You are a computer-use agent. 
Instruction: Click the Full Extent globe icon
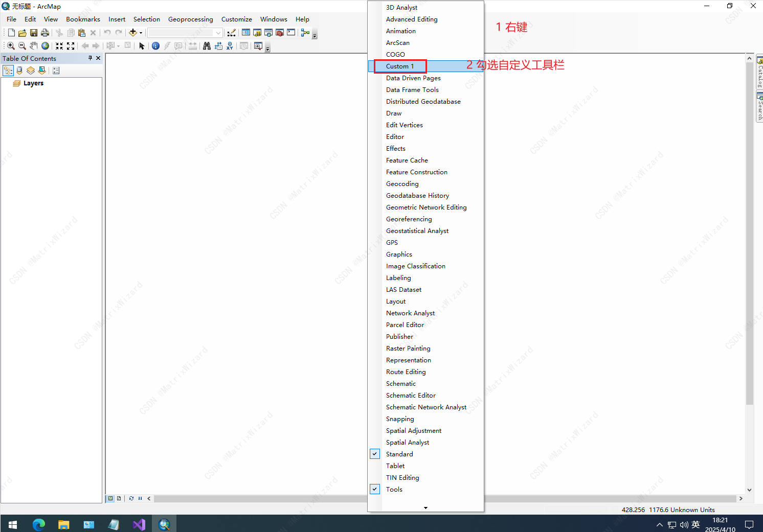(45, 46)
